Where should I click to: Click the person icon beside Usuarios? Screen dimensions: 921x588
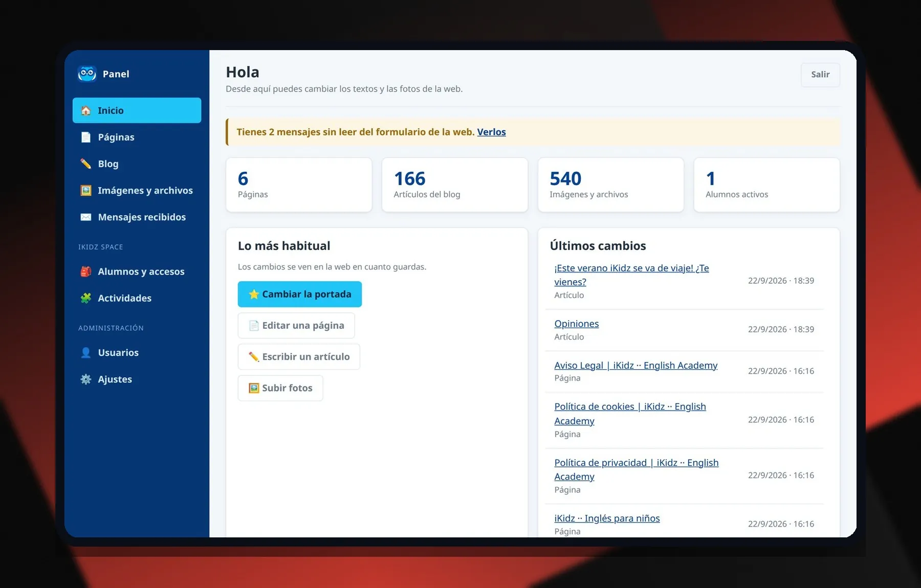pyautogui.click(x=86, y=352)
